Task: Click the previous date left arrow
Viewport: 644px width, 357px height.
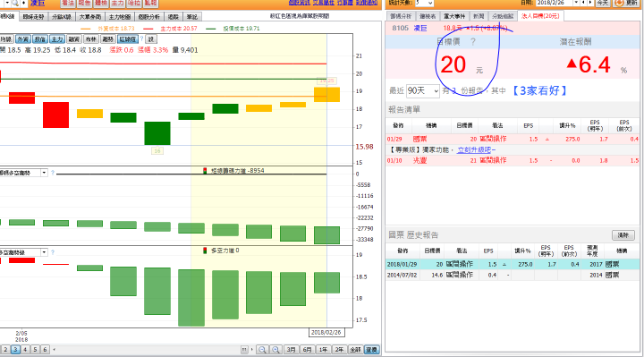Action: 583,3
